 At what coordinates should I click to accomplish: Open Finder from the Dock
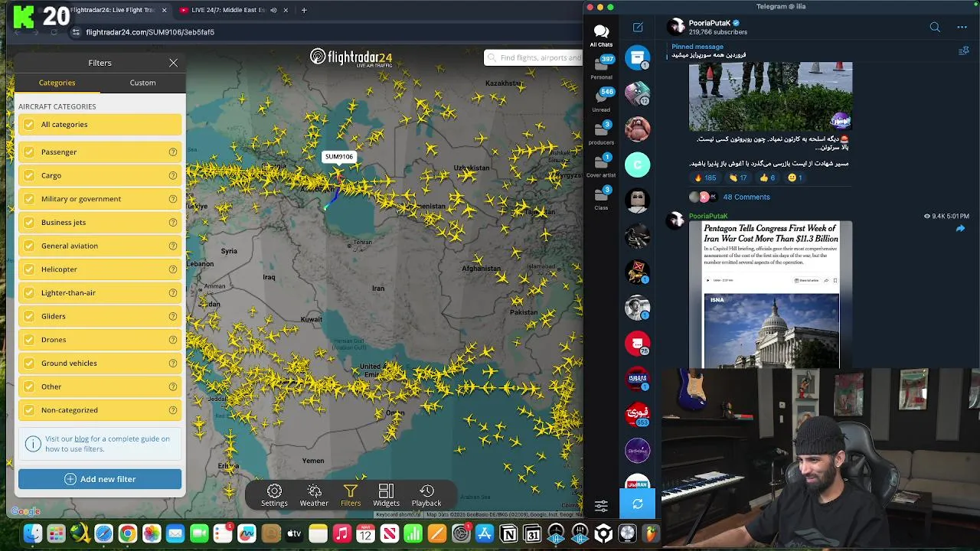click(x=32, y=533)
